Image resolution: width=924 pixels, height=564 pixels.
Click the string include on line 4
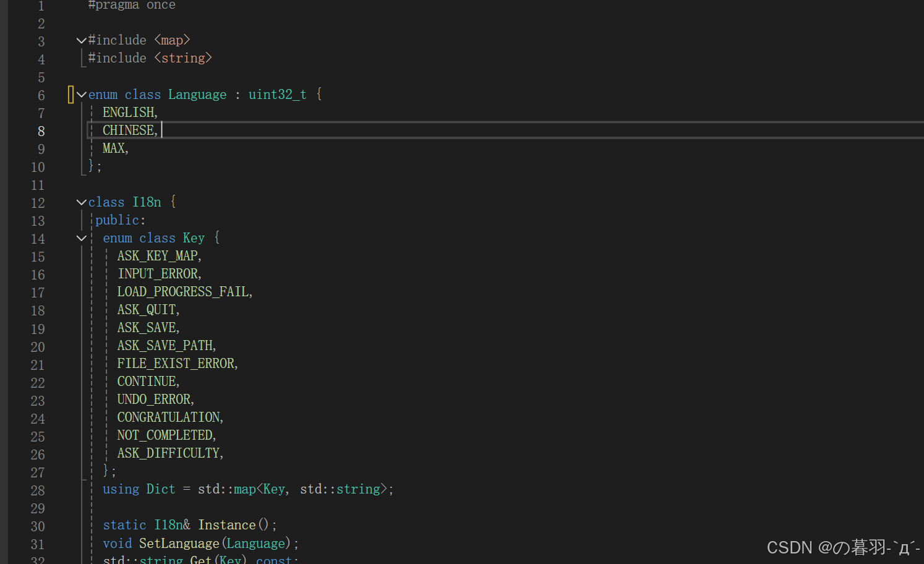(x=182, y=58)
